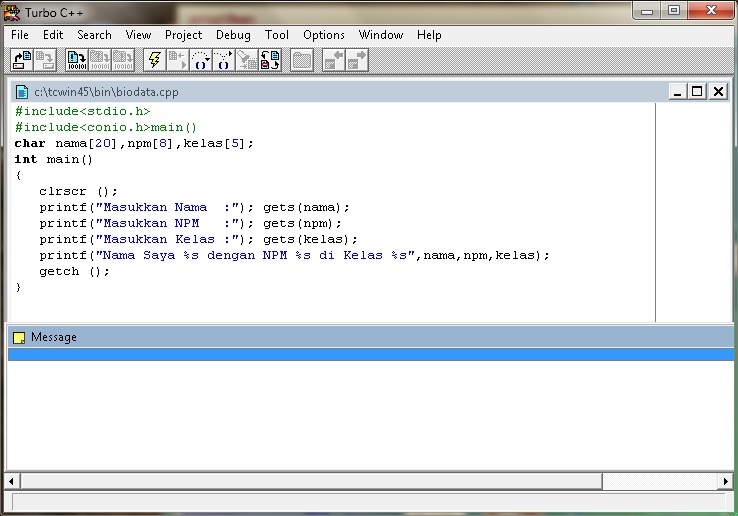Image resolution: width=738 pixels, height=516 pixels.
Task: Click the horizontal scrollbar thumb
Action: pyautogui.click(x=311, y=481)
